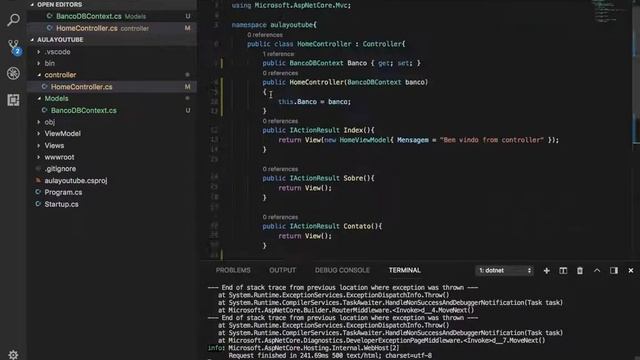
Task: Open the Debug view icon
Action: pos(13,73)
